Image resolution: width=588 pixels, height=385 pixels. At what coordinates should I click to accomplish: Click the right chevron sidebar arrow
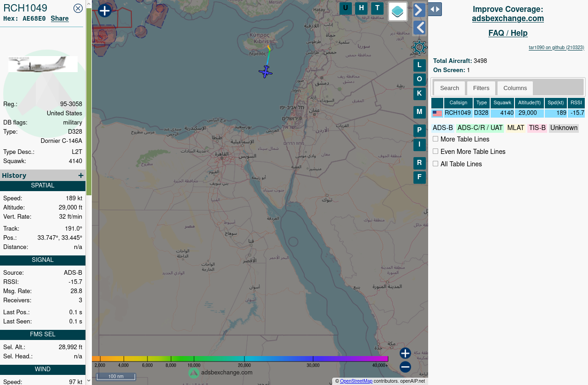pos(419,10)
